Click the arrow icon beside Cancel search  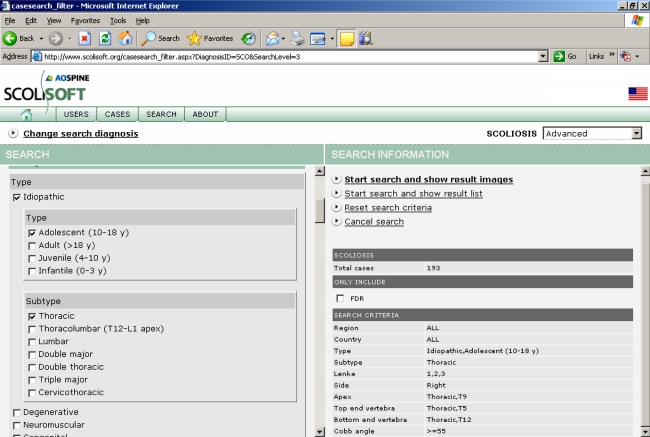coord(337,221)
